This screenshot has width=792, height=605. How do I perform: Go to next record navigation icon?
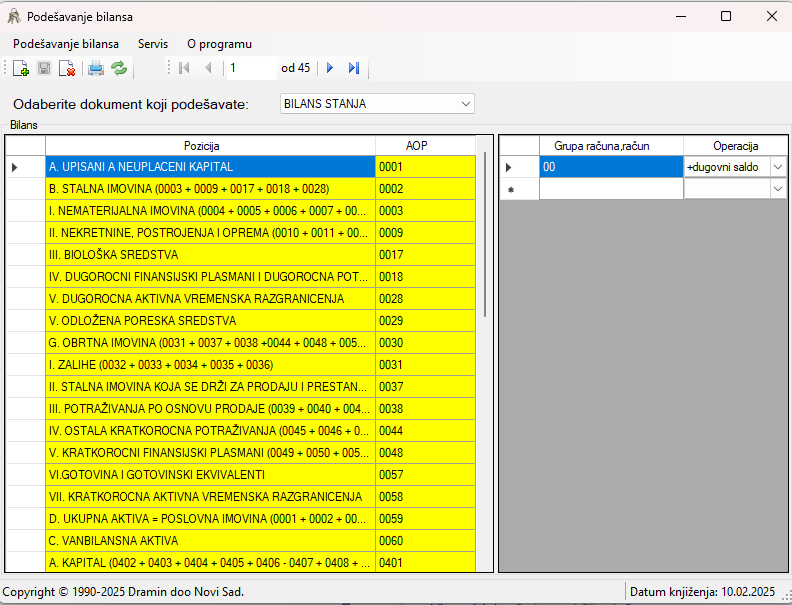click(x=330, y=68)
